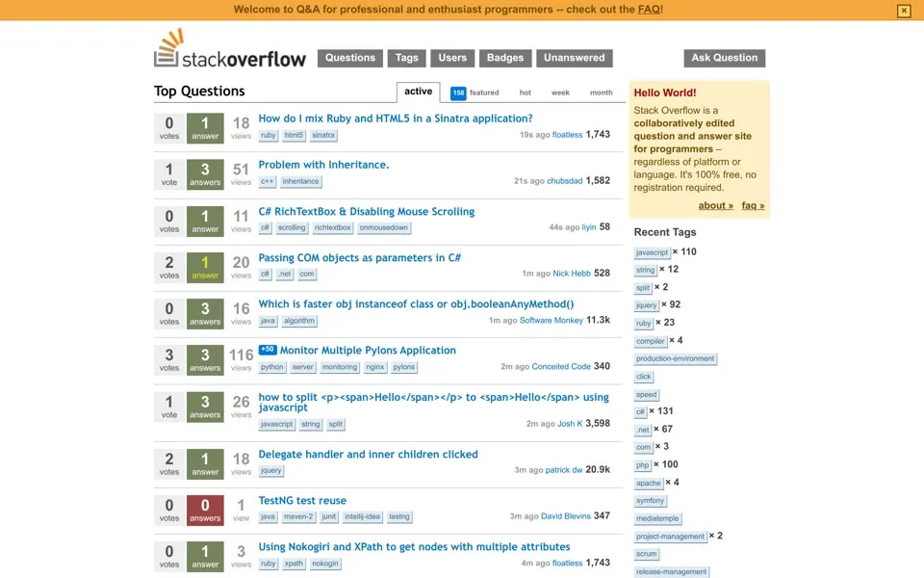The image size is (924, 578).
Task: Open user David Blevins' profile
Action: [x=566, y=516]
